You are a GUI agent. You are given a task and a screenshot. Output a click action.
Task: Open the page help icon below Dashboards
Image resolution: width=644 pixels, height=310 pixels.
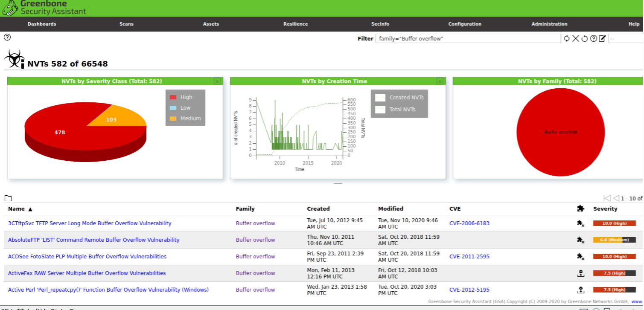[x=7, y=37]
